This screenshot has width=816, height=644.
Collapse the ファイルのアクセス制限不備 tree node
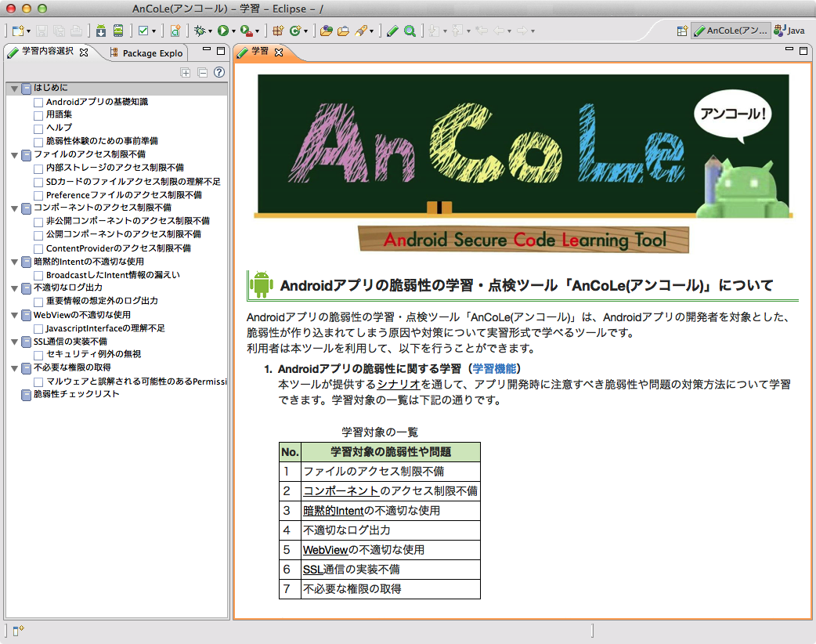[x=15, y=155]
